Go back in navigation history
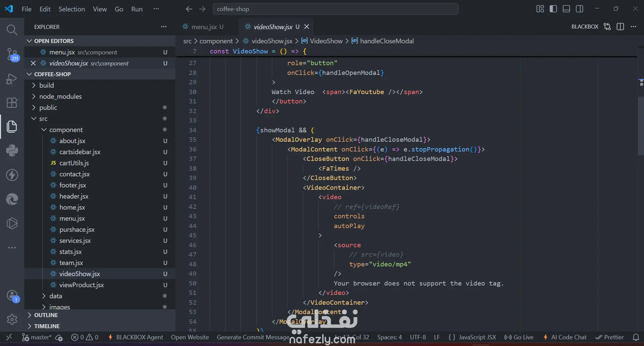Screen dimensions: 644x346 pyautogui.click(x=189, y=9)
